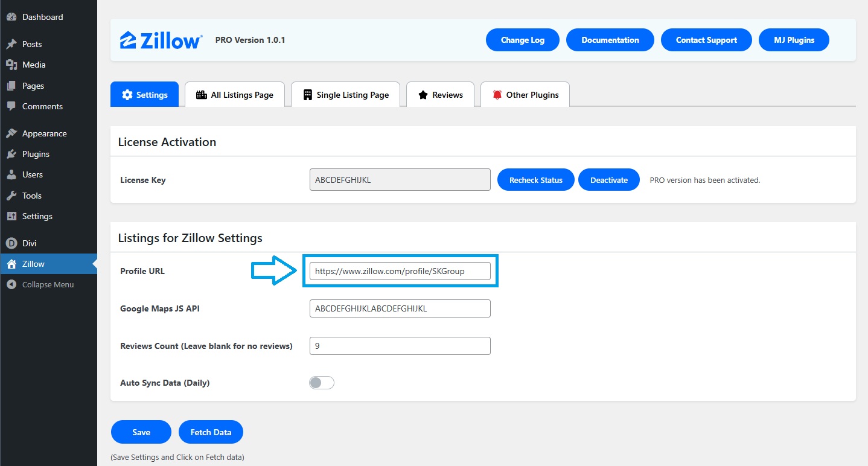Click the Settings sliders icon in sidebar
The width and height of the screenshot is (868, 466).
[11, 216]
